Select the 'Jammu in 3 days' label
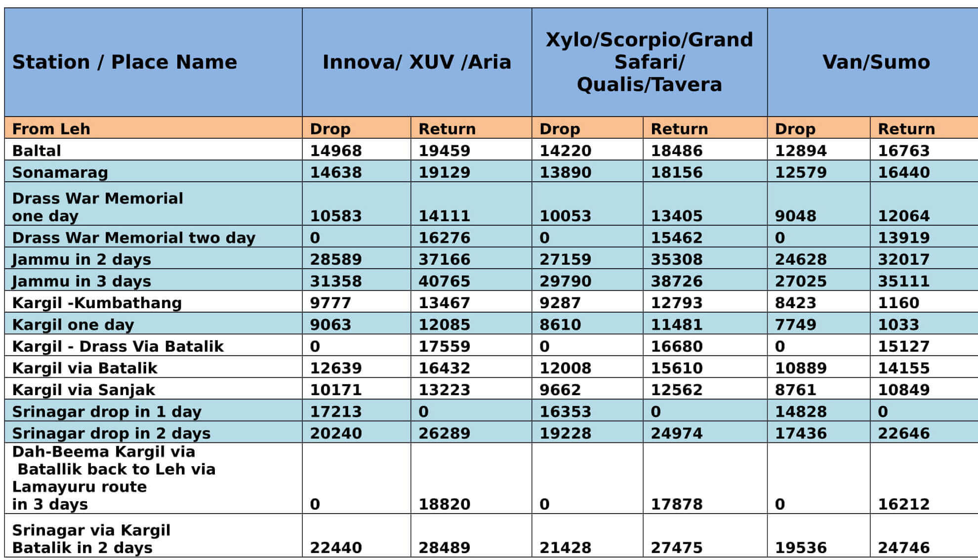Viewport: 978px width, 560px height. click(81, 281)
